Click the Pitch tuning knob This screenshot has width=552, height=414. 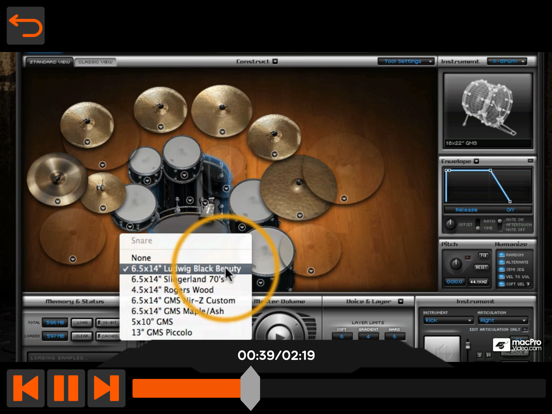tap(456, 263)
